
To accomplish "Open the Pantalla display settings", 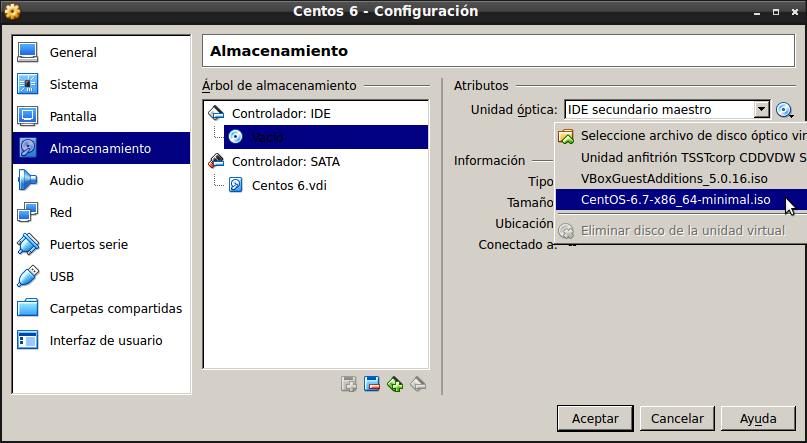I will [x=73, y=117].
